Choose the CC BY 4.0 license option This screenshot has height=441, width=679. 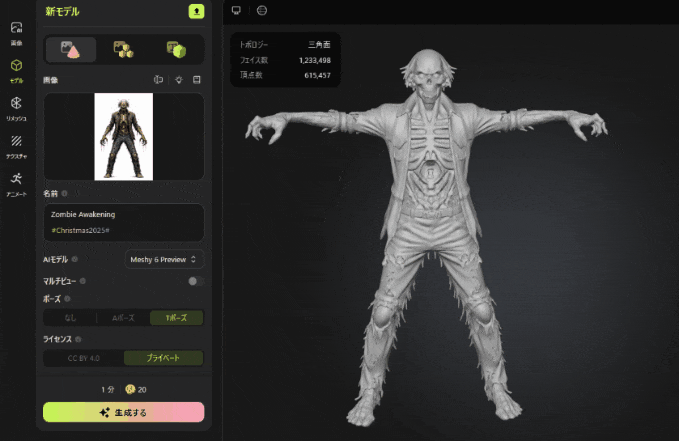(84, 358)
